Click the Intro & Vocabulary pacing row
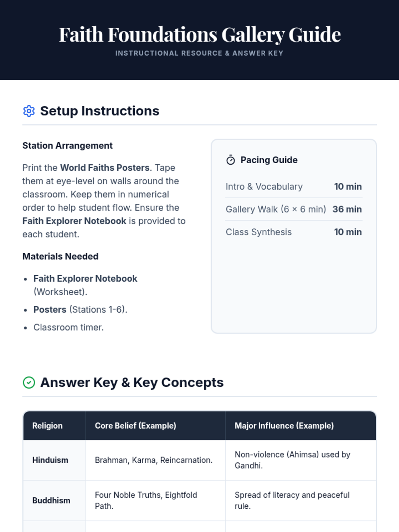399x532 pixels. (294, 187)
